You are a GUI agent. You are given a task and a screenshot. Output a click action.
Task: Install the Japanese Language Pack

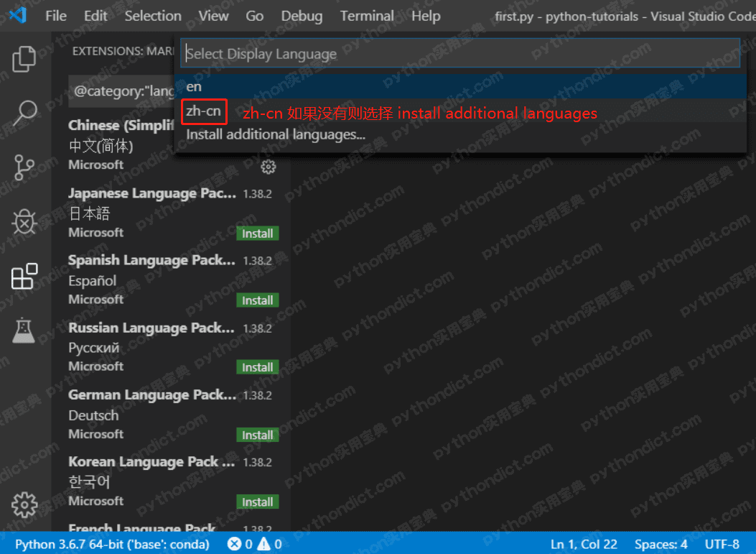[x=257, y=234]
